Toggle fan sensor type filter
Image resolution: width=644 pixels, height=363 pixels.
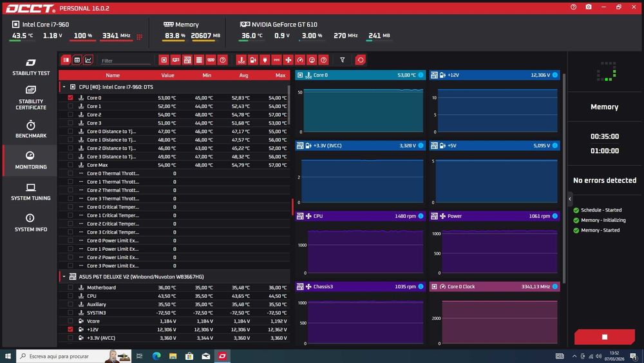[x=289, y=60]
